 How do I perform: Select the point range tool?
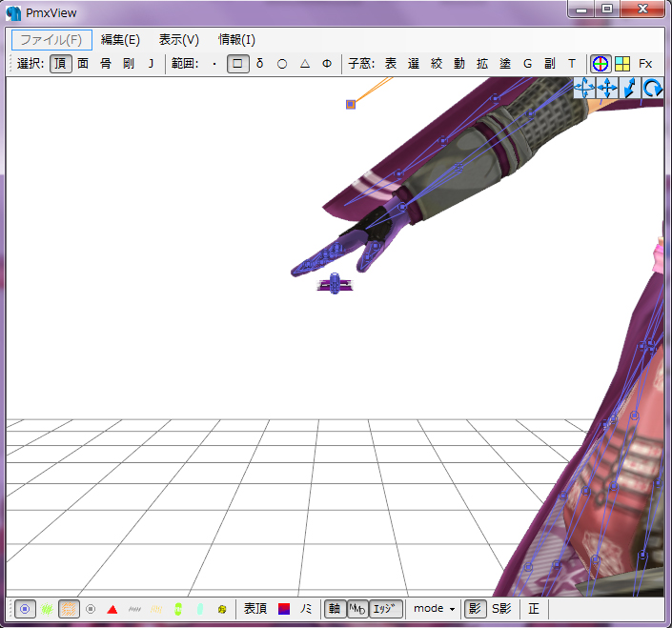(214, 64)
